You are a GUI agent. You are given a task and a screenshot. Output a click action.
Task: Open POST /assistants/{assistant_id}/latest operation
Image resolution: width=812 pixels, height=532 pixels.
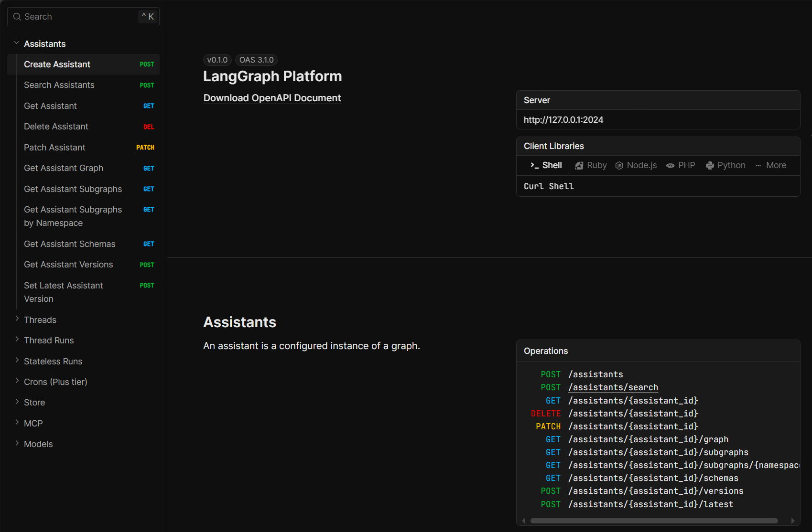637,504
